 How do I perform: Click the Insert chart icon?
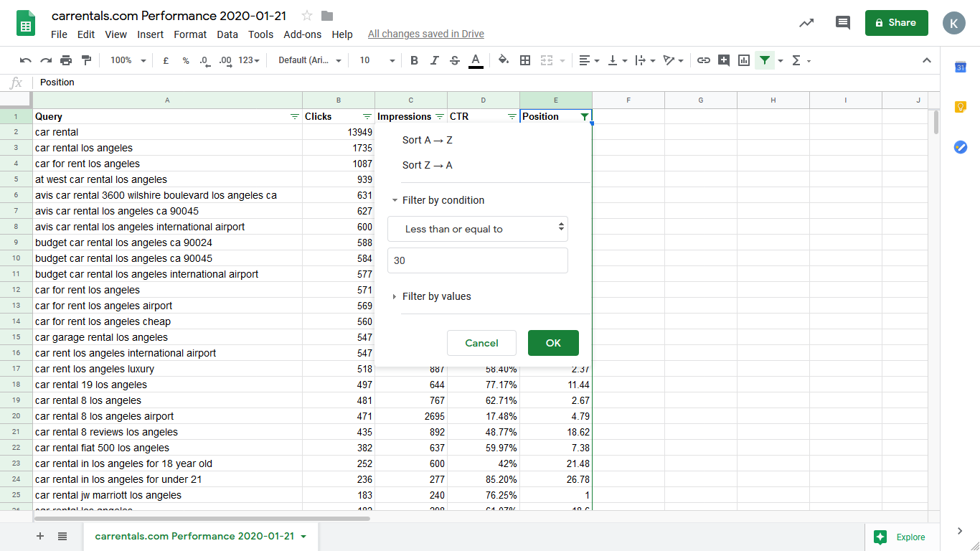coord(744,60)
